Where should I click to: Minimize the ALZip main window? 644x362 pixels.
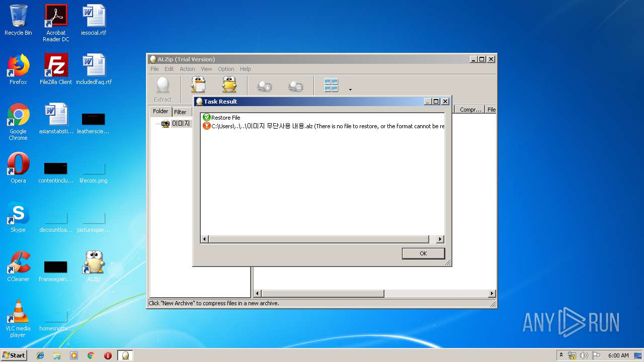point(473,59)
